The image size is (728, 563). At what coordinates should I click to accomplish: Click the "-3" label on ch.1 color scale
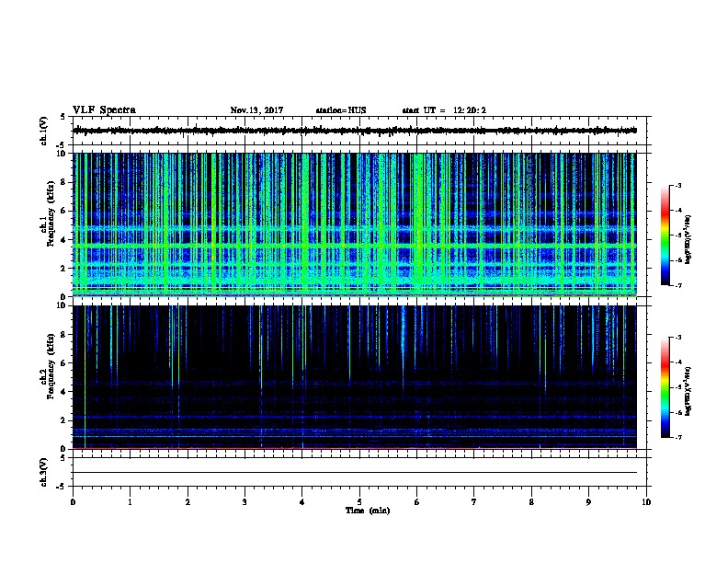pos(677,185)
